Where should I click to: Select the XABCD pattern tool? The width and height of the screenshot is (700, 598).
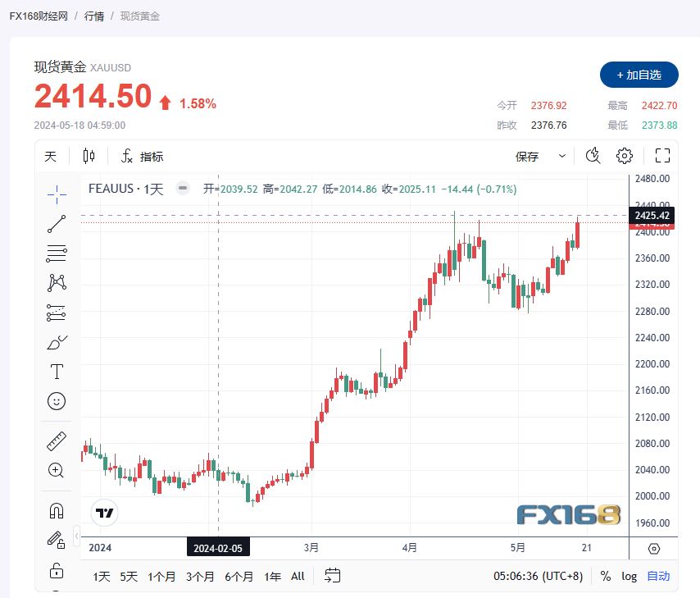[x=56, y=282]
